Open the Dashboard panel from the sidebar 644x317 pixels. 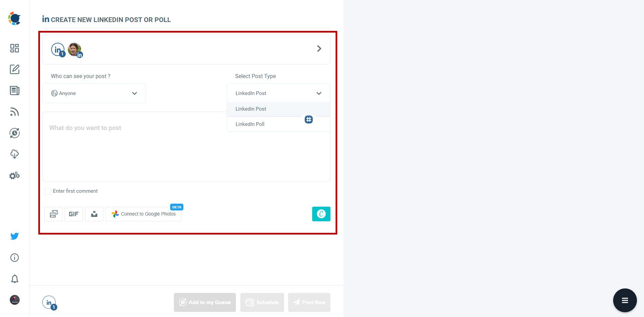(x=14, y=49)
